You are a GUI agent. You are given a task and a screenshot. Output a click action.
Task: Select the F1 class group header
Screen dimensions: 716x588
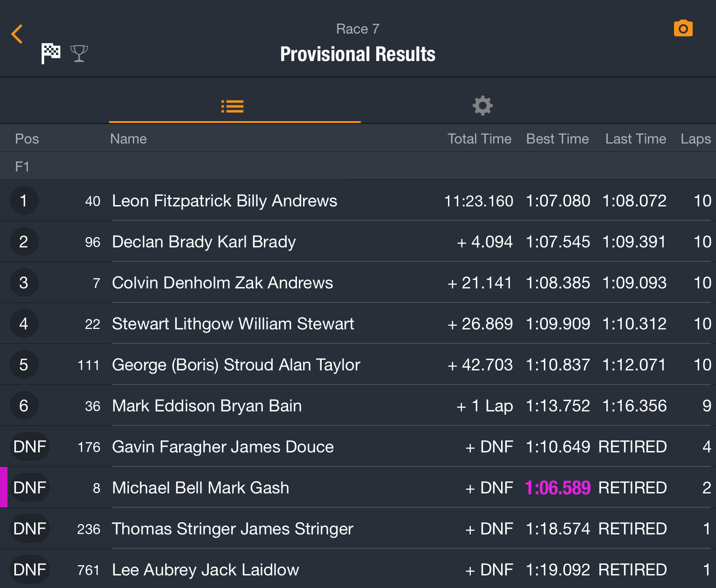[358, 166]
